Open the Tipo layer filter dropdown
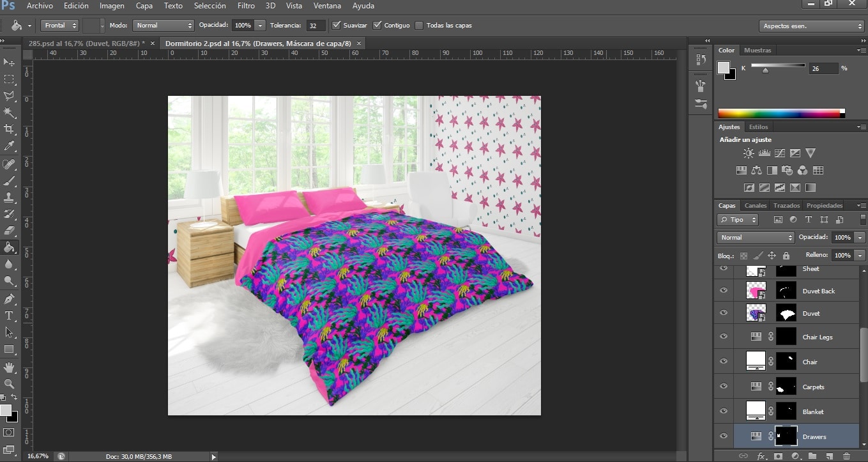The image size is (868, 462). (738, 220)
